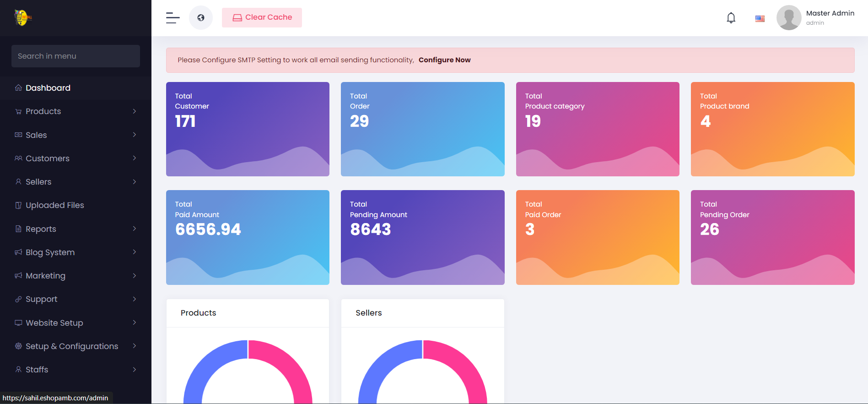Expand the Setup & Configurations chevron

click(135, 346)
